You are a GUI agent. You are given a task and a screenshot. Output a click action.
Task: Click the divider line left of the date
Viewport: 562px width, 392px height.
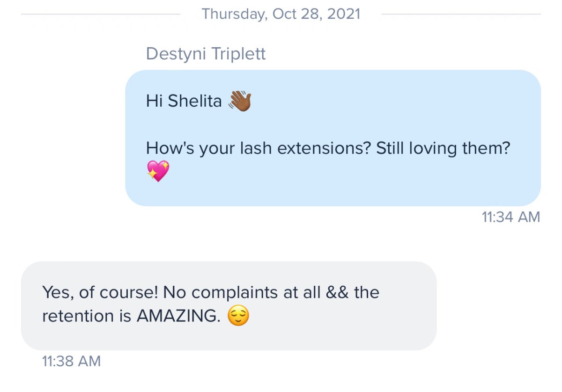(101, 14)
